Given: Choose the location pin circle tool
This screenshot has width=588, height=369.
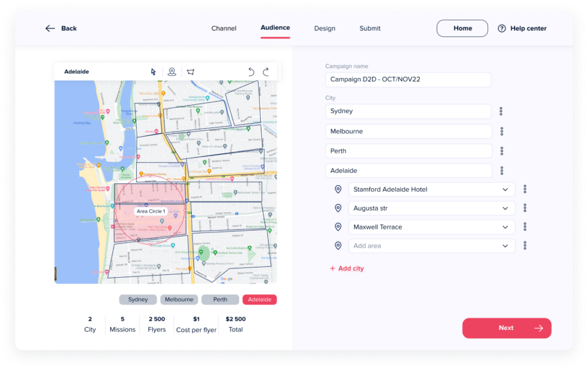Looking at the screenshot, I should [172, 72].
